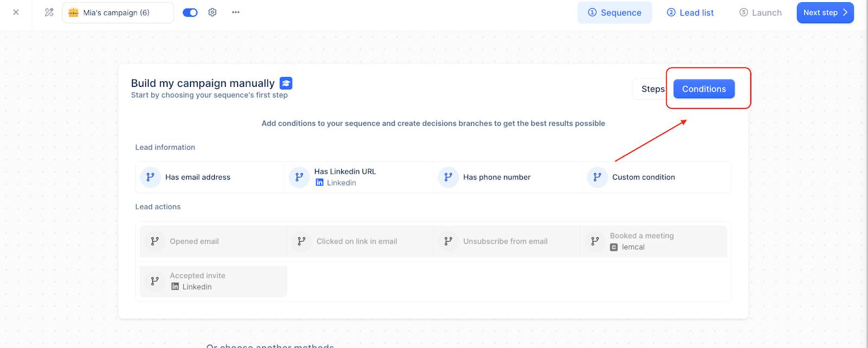Image resolution: width=868 pixels, height=348 pixels.
Task: Open the three-dots more options menu
Action: click(235, 12)
